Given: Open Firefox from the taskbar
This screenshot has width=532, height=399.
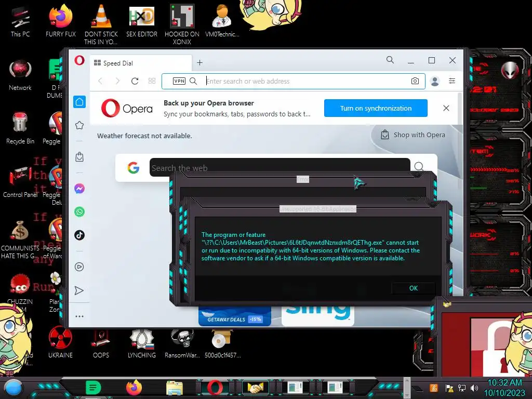Looking at the screenshot, I should tap(134, 388).
